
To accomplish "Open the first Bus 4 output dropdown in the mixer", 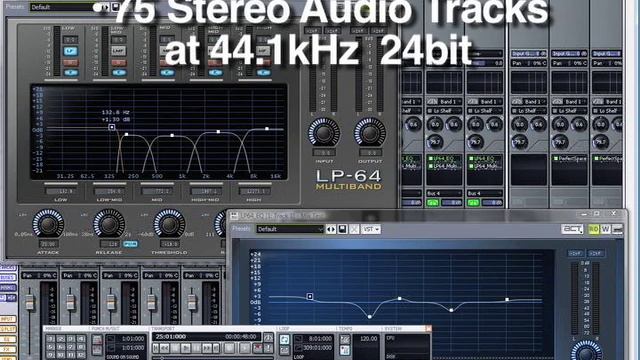I will tap(444, 193).
